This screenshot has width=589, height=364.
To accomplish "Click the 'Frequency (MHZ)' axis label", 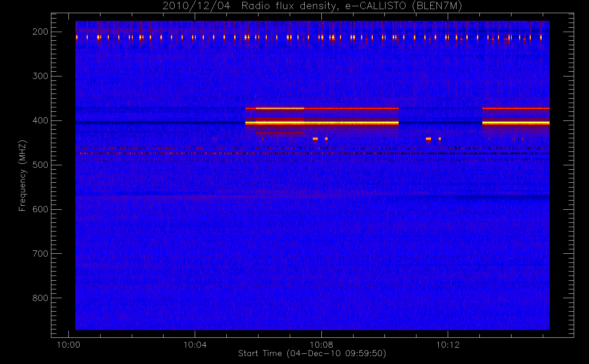I will [23, 175].
